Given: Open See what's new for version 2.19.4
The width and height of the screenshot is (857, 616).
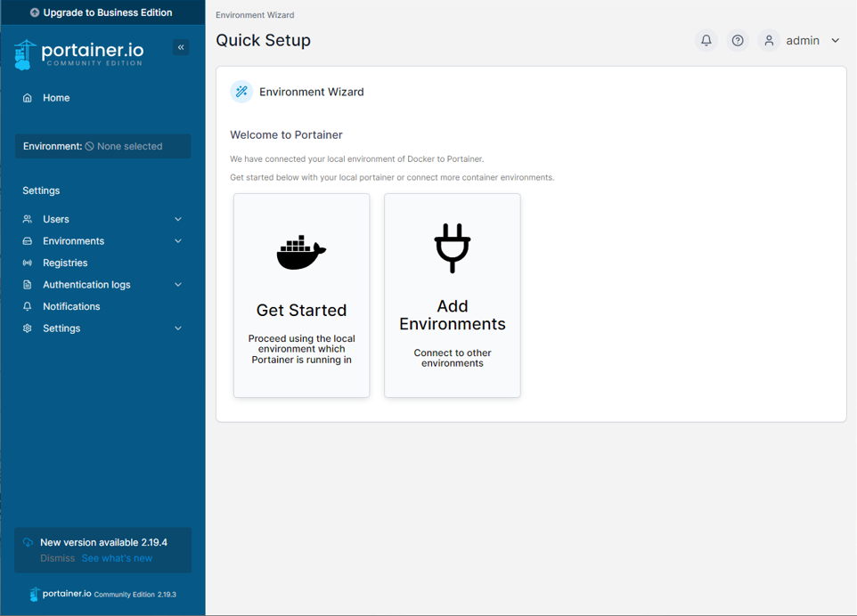Looking at the screenshot, I should (117, 558).
